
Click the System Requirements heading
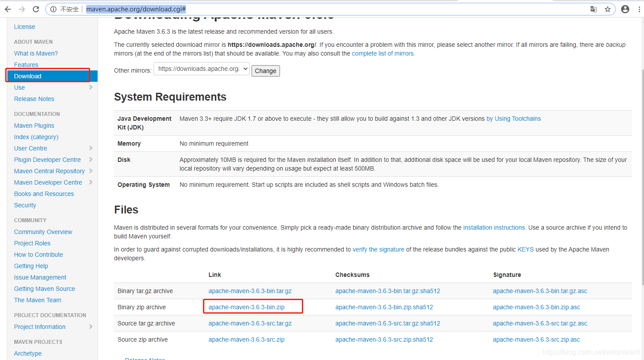click(170, 97)
